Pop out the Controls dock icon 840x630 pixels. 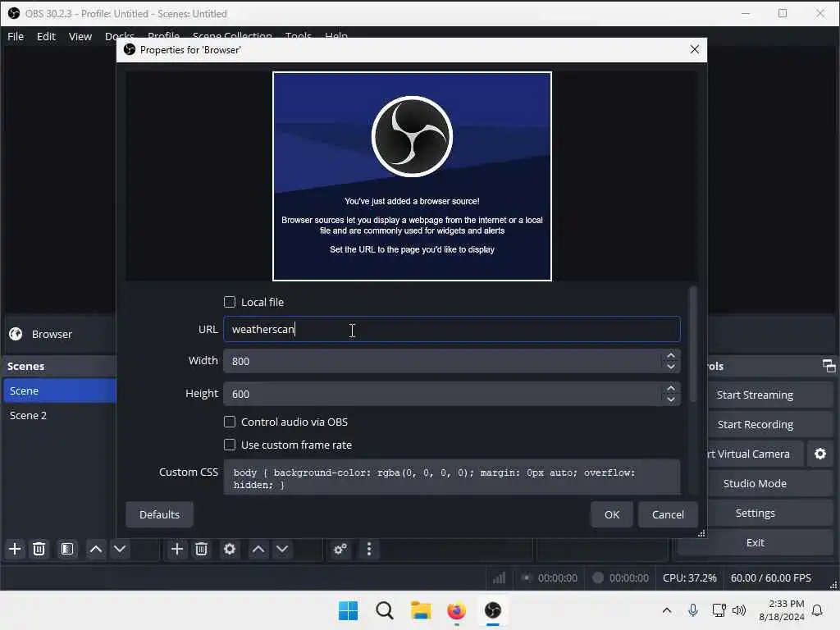tap(829, 366)
